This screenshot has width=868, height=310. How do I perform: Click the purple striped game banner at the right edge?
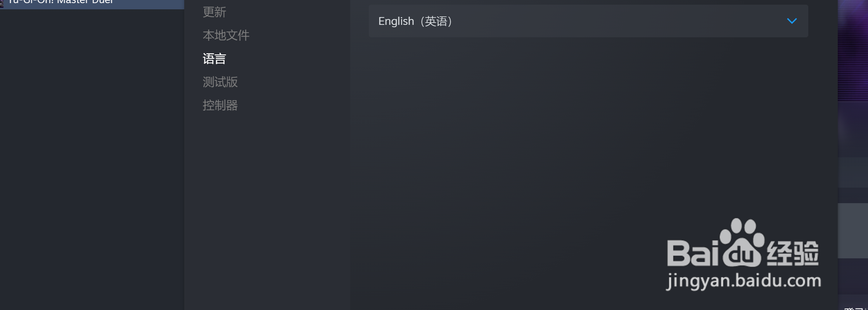coord(853,51)
